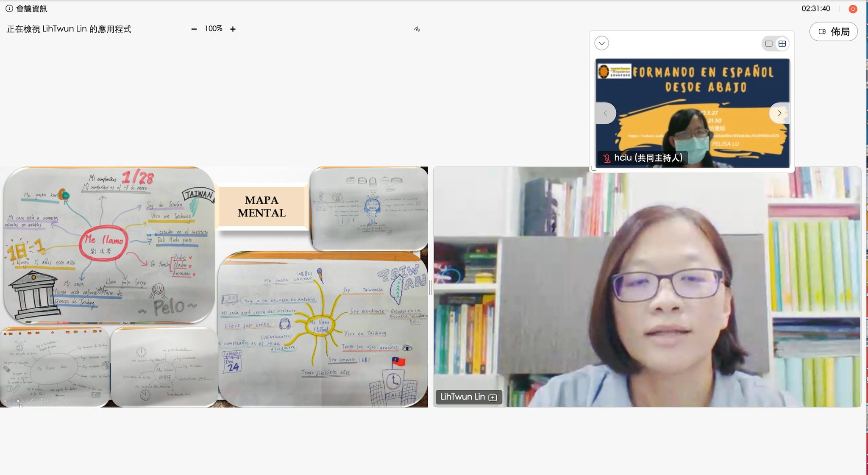Click the magnifier zoom icon on slideshow
Viewport: 868px width, 475px height.
pos(56,401)
